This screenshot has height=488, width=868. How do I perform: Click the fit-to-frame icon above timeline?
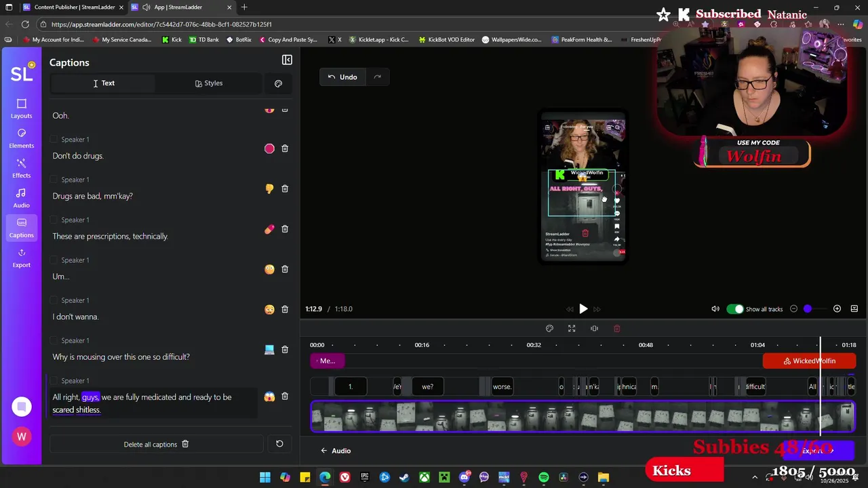pyautogui.click(x=572, y=329)
